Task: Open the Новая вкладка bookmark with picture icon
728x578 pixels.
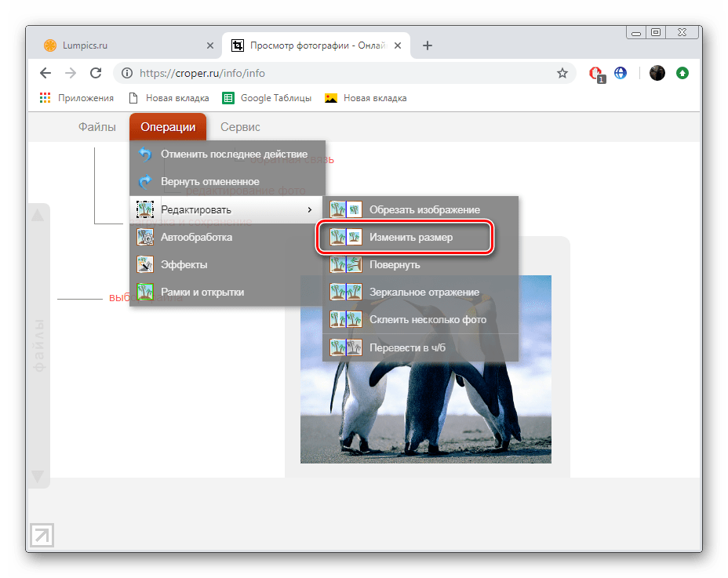Action: click(x=366, y=98)
